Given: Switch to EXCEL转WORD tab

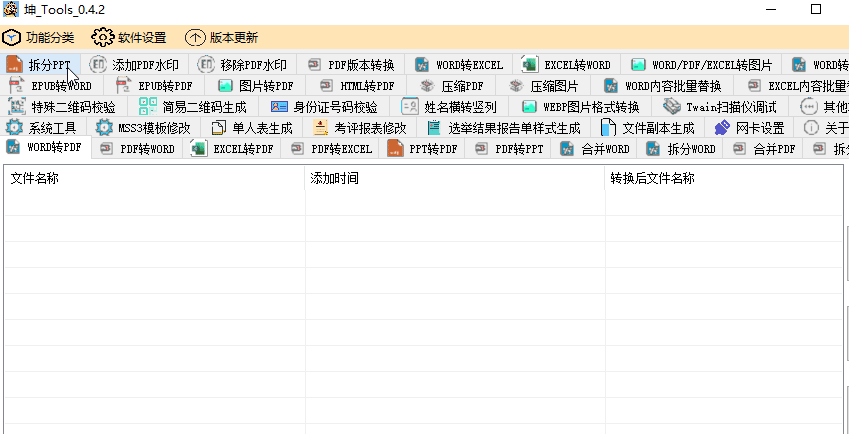Looking at the screenshot, I should pos(567,65).
